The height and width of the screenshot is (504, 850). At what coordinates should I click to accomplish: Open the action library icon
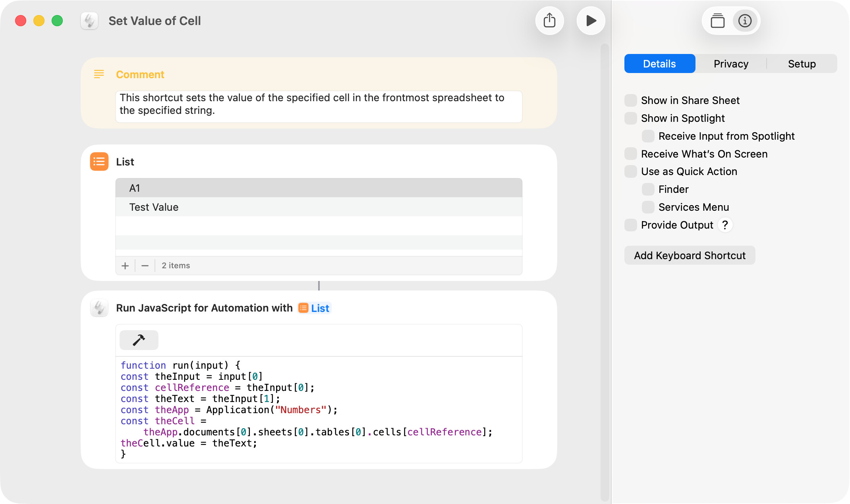pos(717,21)
